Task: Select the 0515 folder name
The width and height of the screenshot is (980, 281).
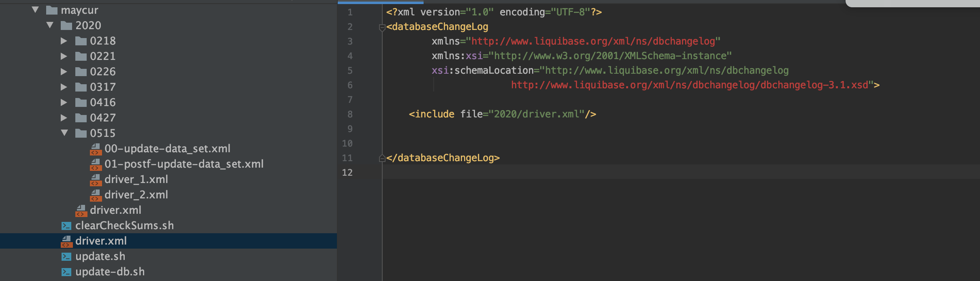Action: [x=103, y=133]
